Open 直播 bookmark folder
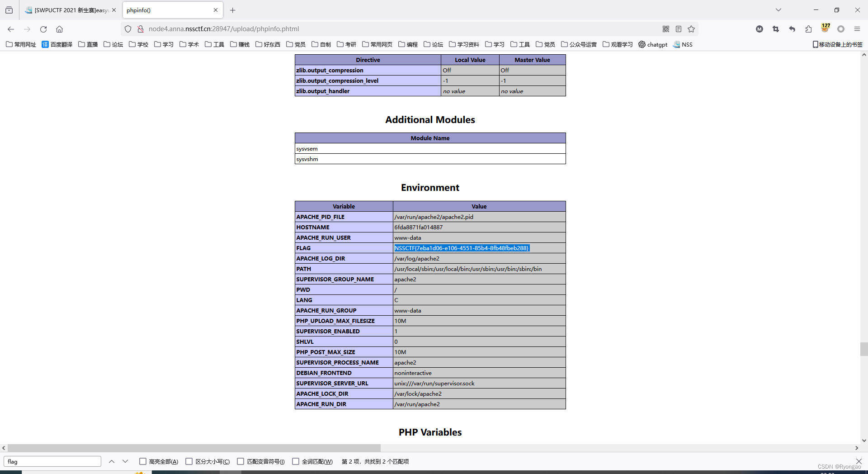Viewport: 868px width, 474px height. click(88, 44)
